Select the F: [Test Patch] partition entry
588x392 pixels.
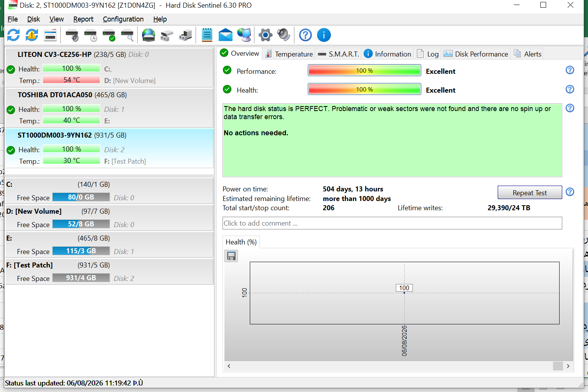(109, 272)
